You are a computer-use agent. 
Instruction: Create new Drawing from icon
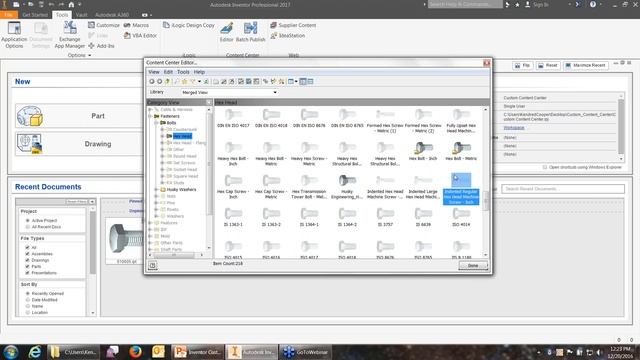(x=29, y=144)
